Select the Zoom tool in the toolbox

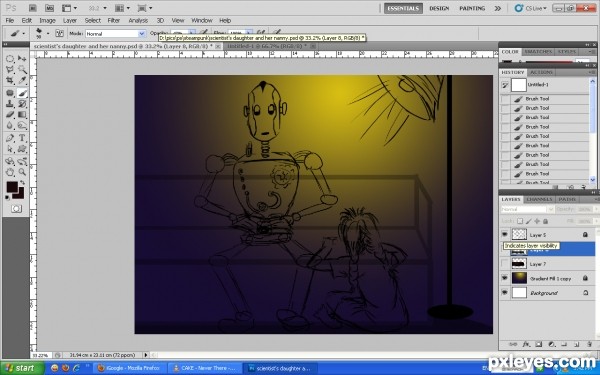[x=22, y=172]
